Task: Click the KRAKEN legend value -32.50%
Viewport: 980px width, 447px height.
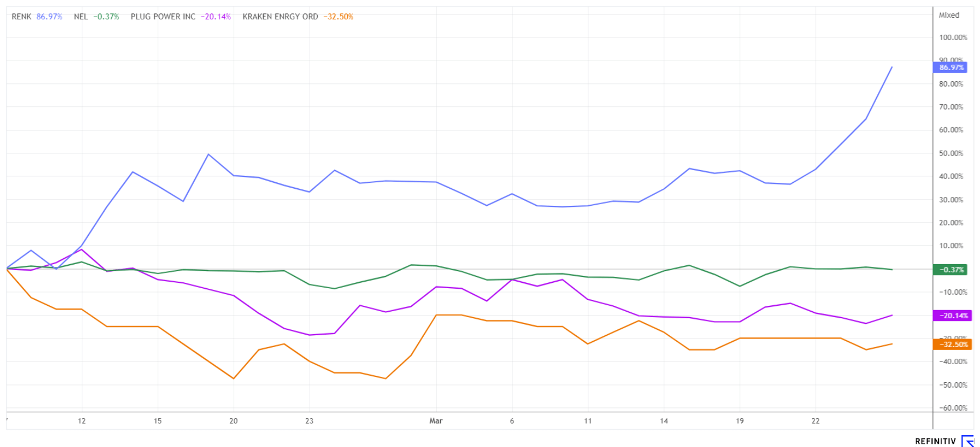Action: 338,17
